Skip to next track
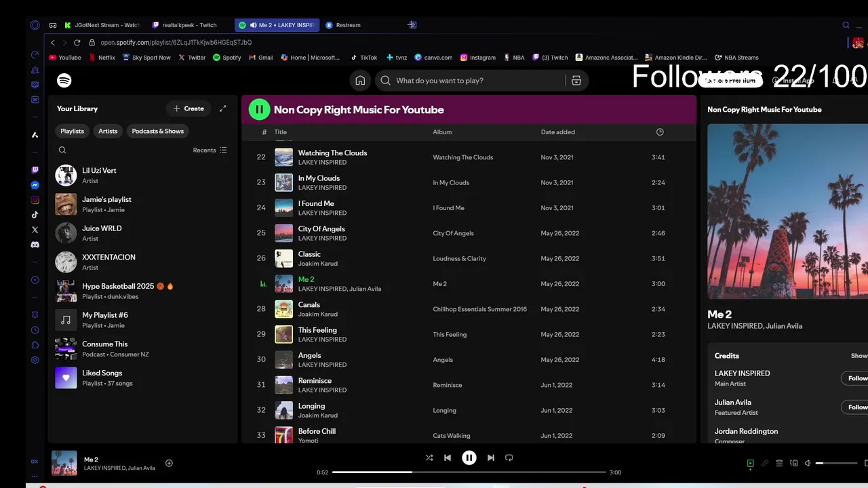This screenshot has width=868, height=488. click(x=491, y=457)
